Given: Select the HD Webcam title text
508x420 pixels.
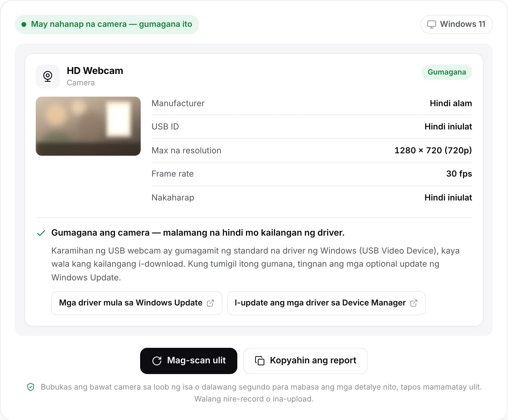Looking at the screenshot, I should tap(95, 71).
